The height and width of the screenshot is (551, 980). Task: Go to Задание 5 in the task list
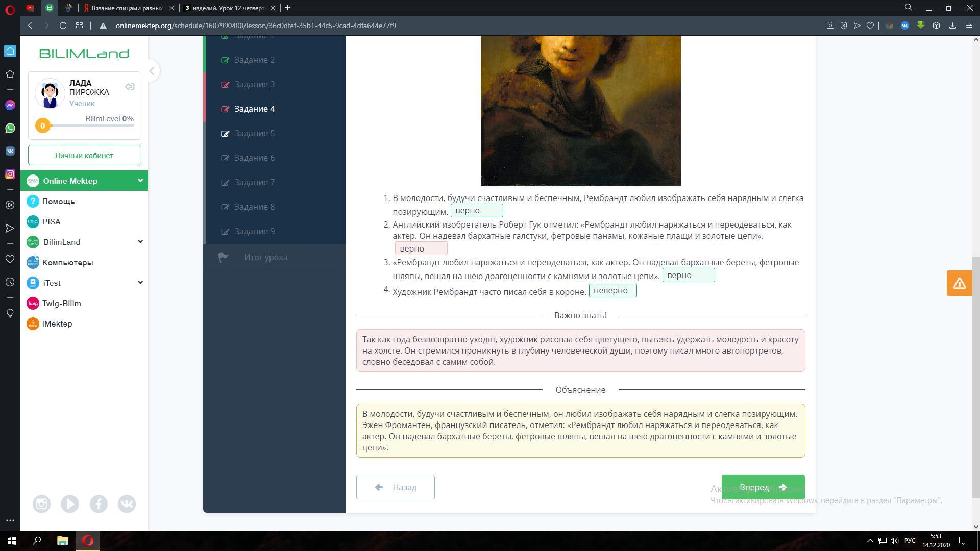254,134
